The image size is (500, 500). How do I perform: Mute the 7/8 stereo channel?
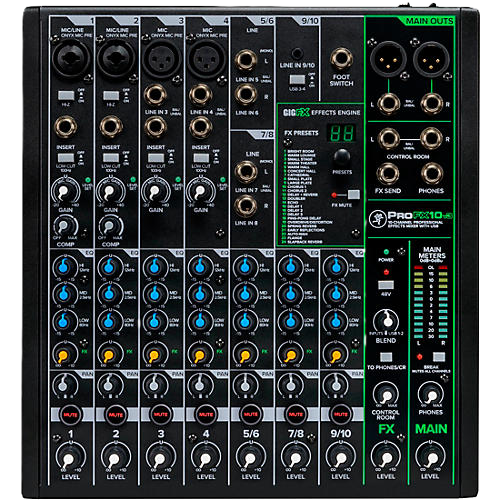point(296,414)
